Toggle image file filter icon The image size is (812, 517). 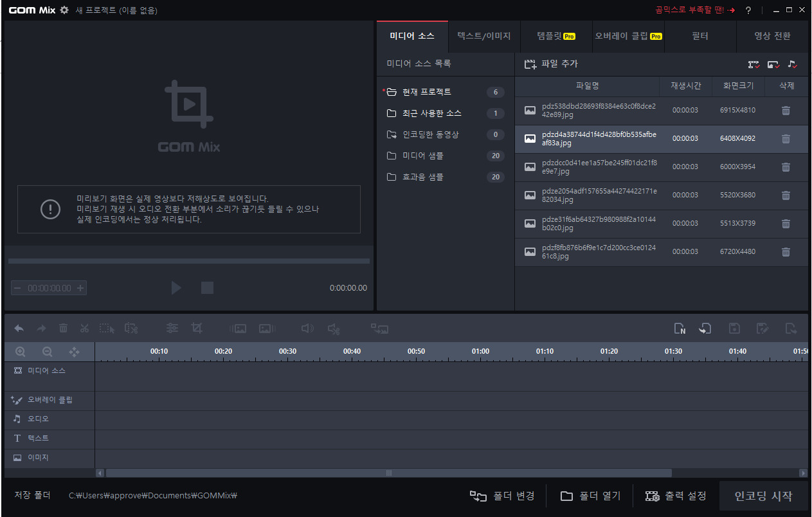(x=773, y=64)
